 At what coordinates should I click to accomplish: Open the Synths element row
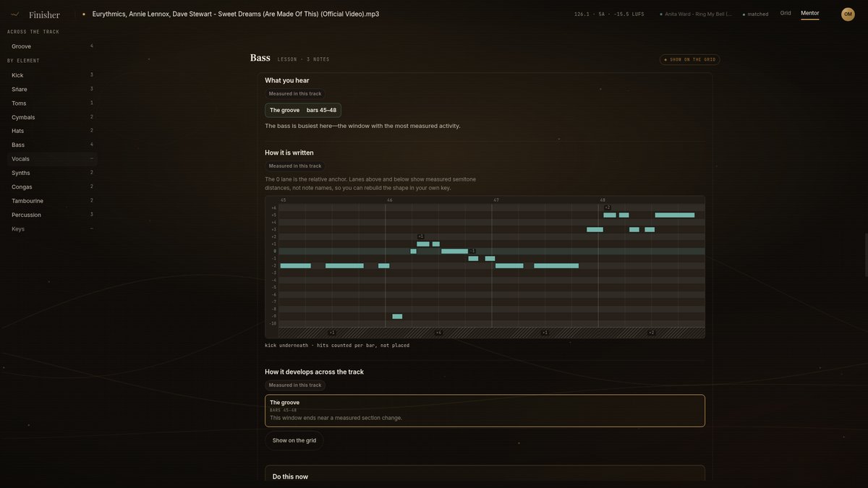[52, 173]
